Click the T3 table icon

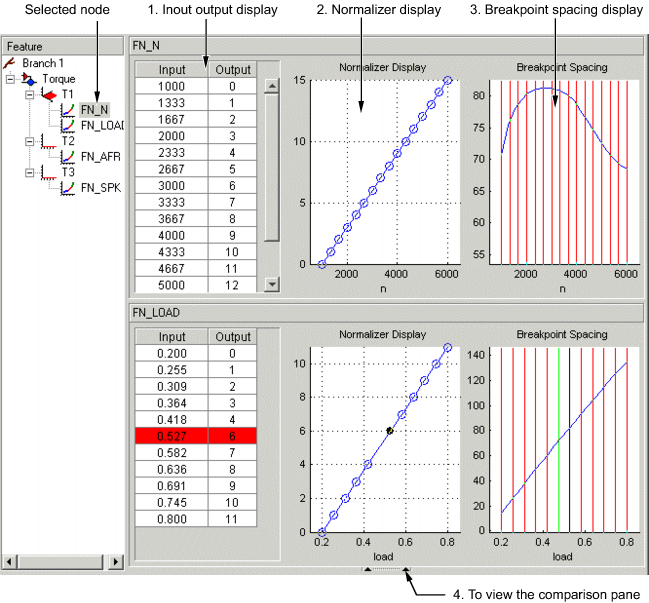coord(49,172)
